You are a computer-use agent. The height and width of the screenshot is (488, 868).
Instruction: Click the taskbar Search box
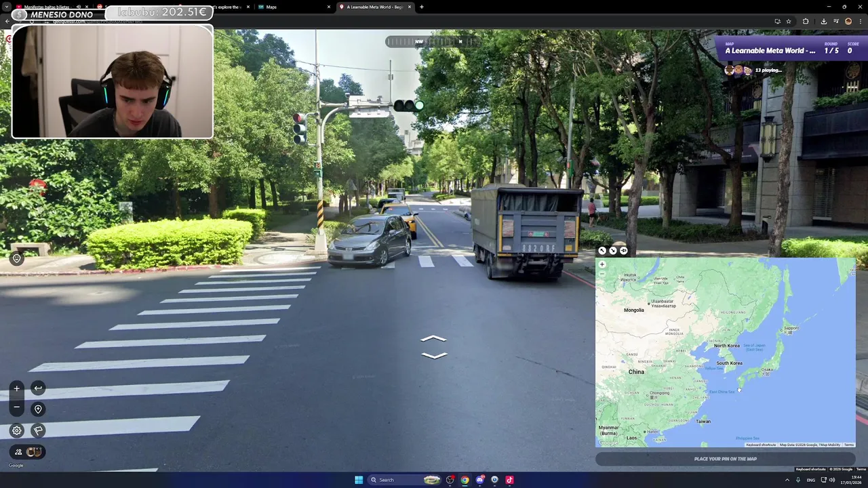pyautogui.click(x=405, y=480)
